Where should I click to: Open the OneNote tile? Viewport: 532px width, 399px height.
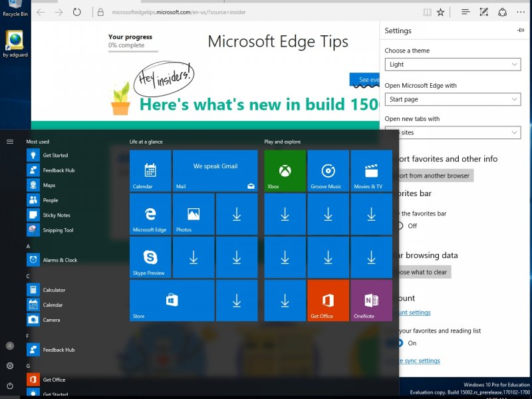[x=372, y=301]
